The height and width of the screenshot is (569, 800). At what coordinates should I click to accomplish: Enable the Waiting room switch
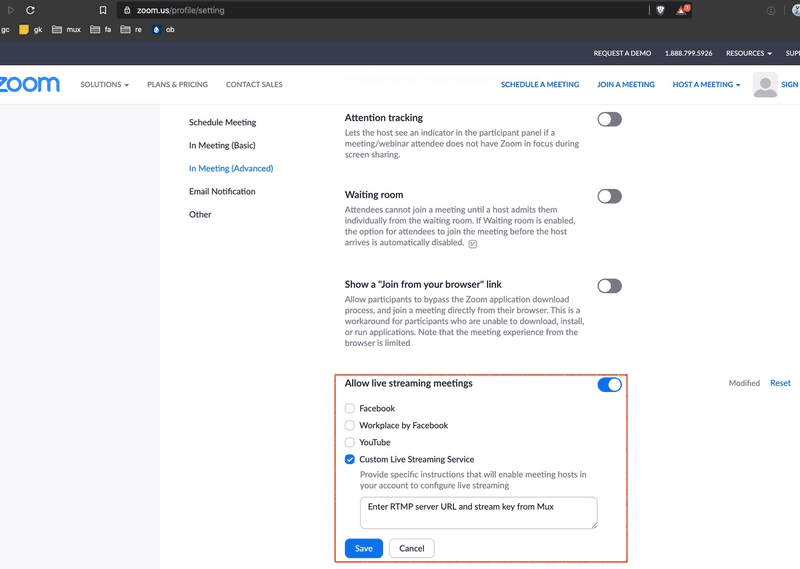coord(610,196)
